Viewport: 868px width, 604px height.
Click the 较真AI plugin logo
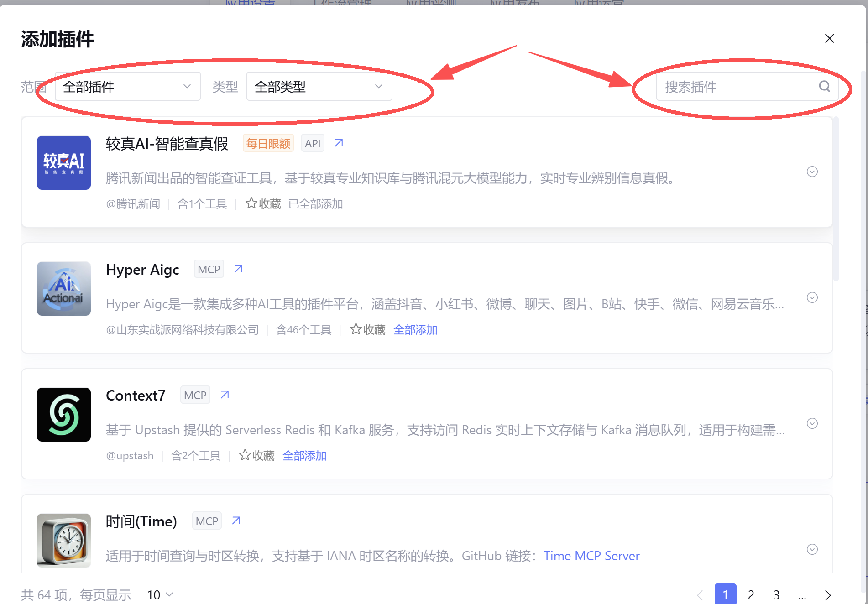pyautogui.click(x=64, y=163)
